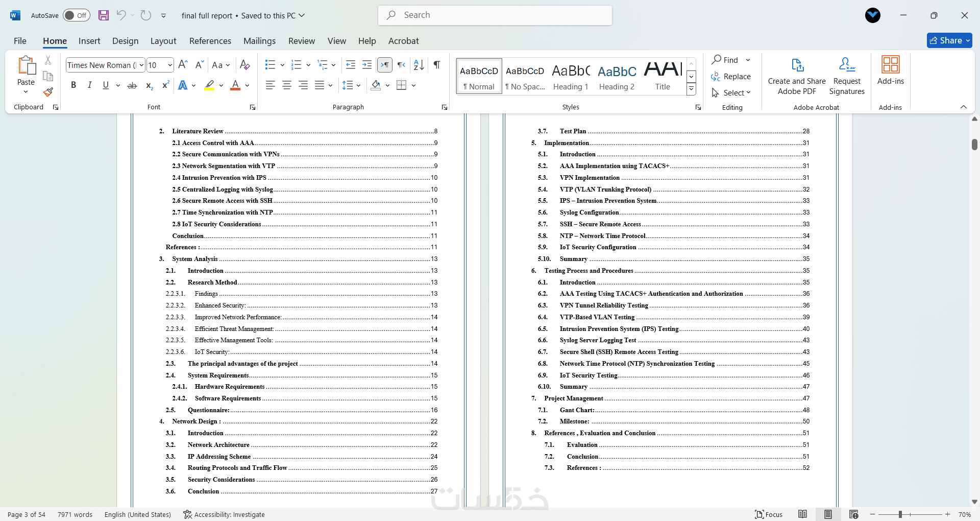Toggle AutoSave switch on
The image size is (980, 521).
[x=76, y=15]
